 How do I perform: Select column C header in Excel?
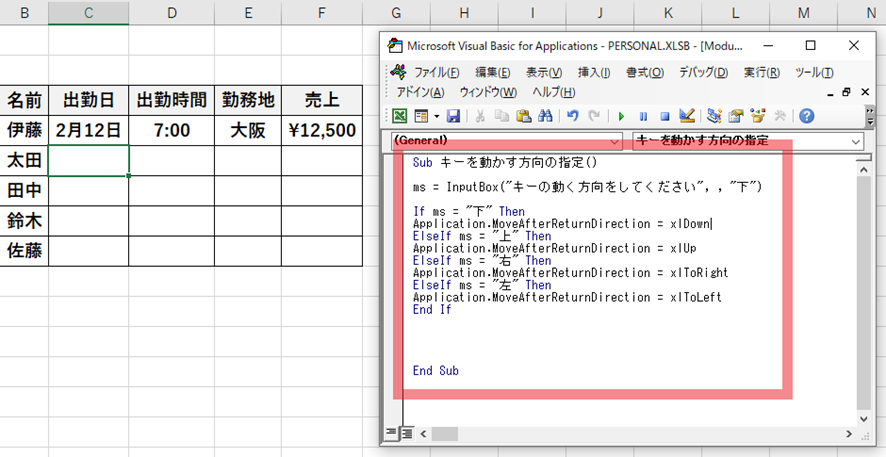click(x=89, y=12)
